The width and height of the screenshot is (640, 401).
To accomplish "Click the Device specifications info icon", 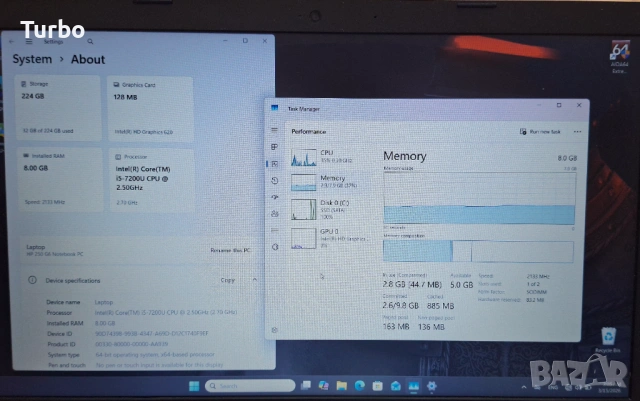I will pos(32,280).
